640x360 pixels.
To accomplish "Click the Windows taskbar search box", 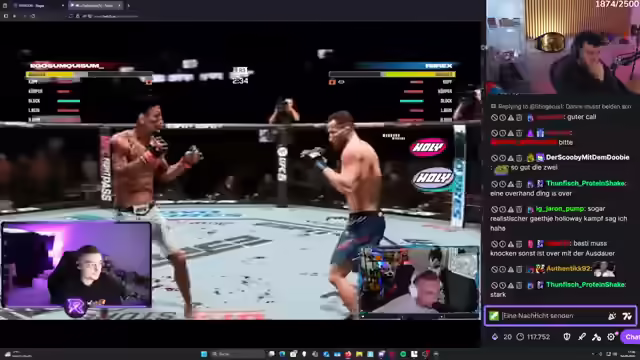I will pyautogui.click(x=237, y=354).
